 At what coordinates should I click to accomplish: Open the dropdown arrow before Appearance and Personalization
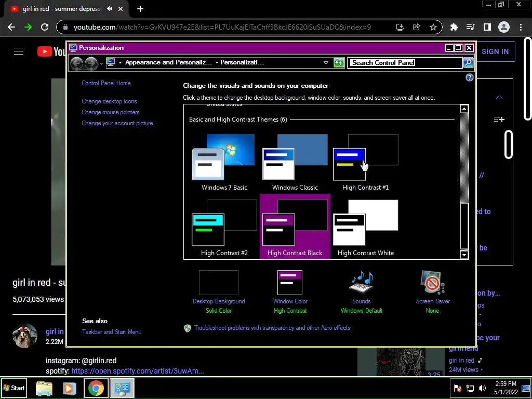point(120,62)
